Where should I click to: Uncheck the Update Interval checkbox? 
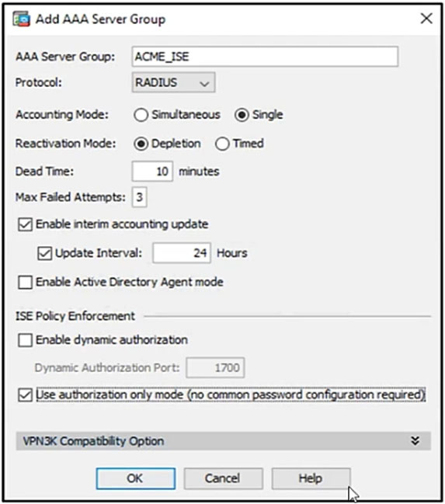(45, 253)
